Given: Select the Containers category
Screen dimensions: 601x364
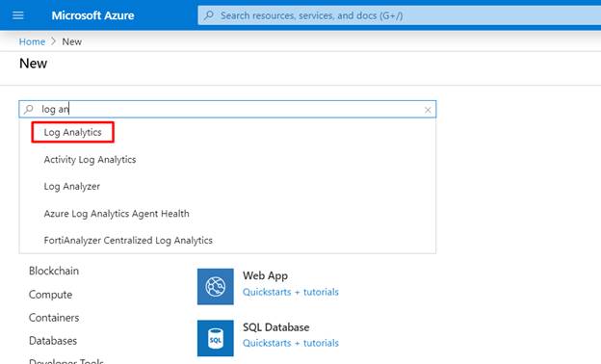Looking at the screenshot, I should tap(54, 318).
